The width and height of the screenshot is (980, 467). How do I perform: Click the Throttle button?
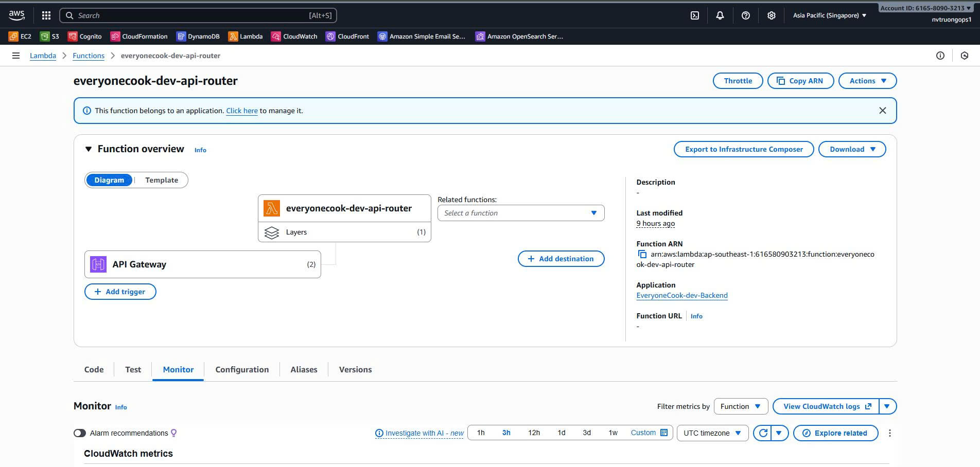click(738, 81)
